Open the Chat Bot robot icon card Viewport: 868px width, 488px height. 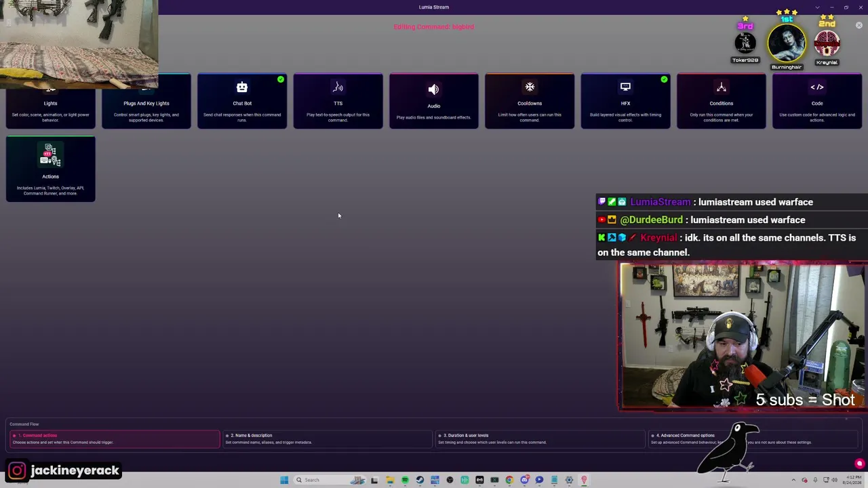(242, 100)
